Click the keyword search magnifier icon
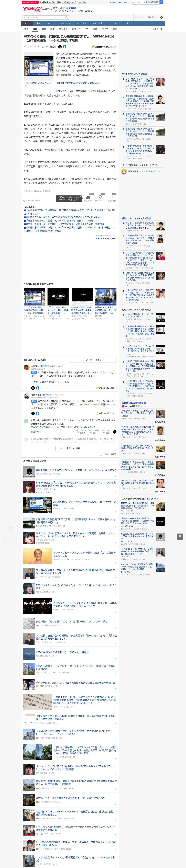This screenshot has width=186, height=868. [66, 17]
